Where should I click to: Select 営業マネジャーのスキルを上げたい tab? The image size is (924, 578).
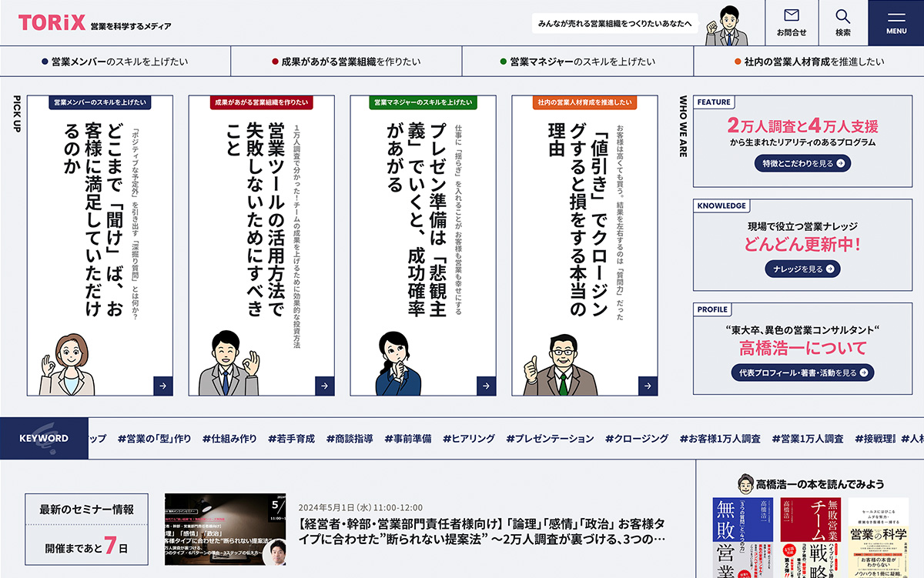click(577, 62)
